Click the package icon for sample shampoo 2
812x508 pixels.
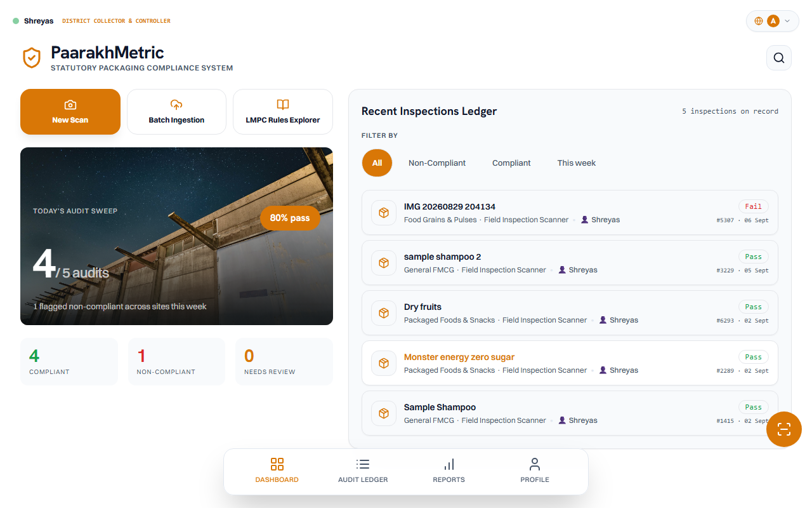coord(384,263)
